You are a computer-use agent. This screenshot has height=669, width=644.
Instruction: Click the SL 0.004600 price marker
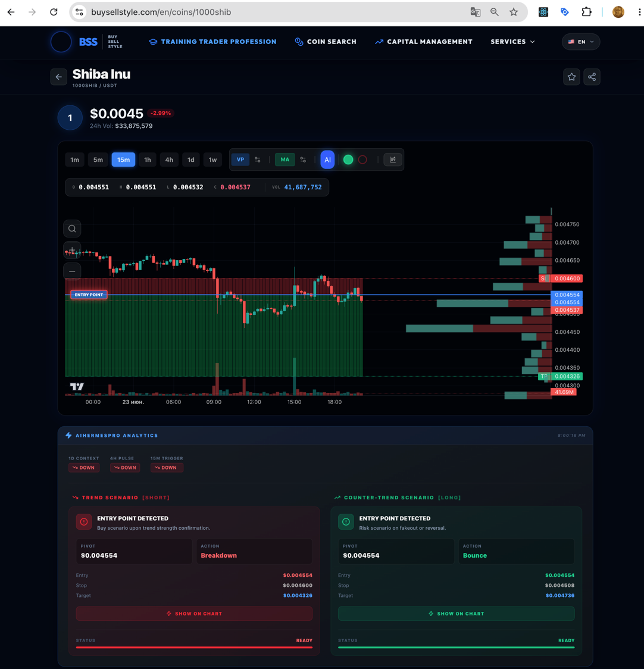pos(561,279)
